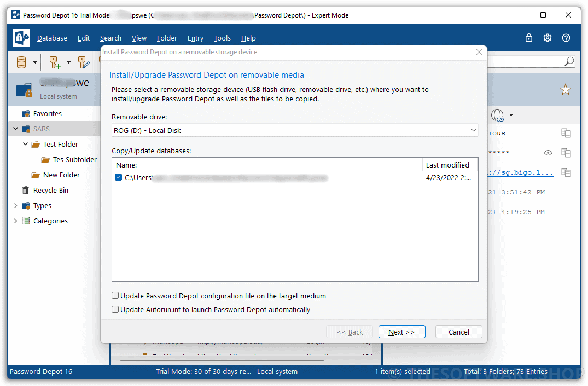
Task: Click the '4:19:25 PM' timestamp text
Action: point(523,212)
